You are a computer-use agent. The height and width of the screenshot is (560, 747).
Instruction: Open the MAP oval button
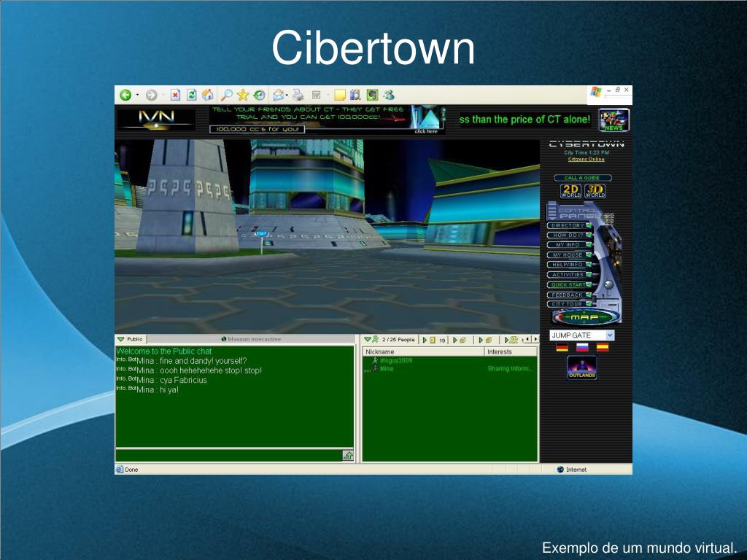586,316
